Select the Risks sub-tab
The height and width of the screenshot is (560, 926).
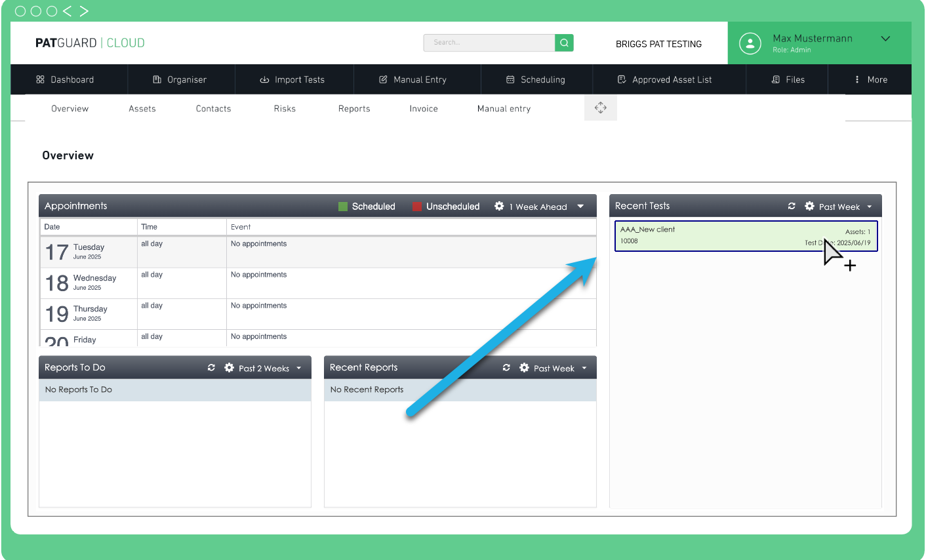coord(285,109)
